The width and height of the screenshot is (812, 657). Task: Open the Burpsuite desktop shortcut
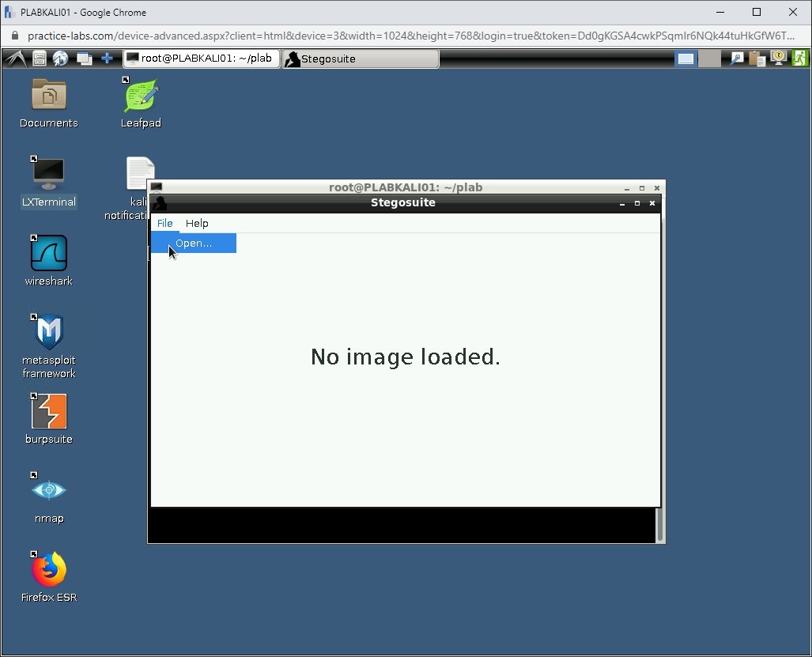click(48, 412)
